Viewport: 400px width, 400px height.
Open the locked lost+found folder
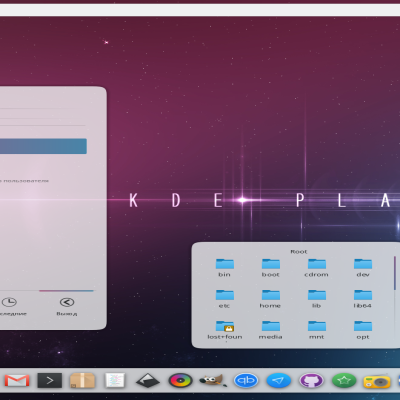(225, 330)
